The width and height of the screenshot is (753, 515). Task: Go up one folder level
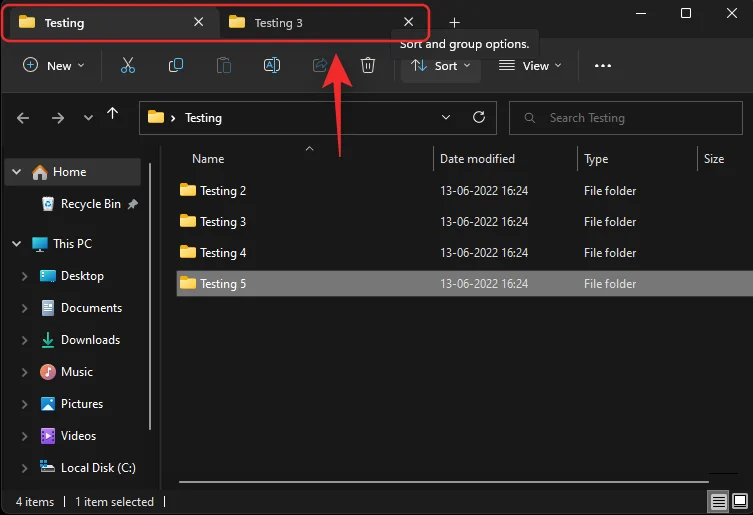tap(112, 114)
